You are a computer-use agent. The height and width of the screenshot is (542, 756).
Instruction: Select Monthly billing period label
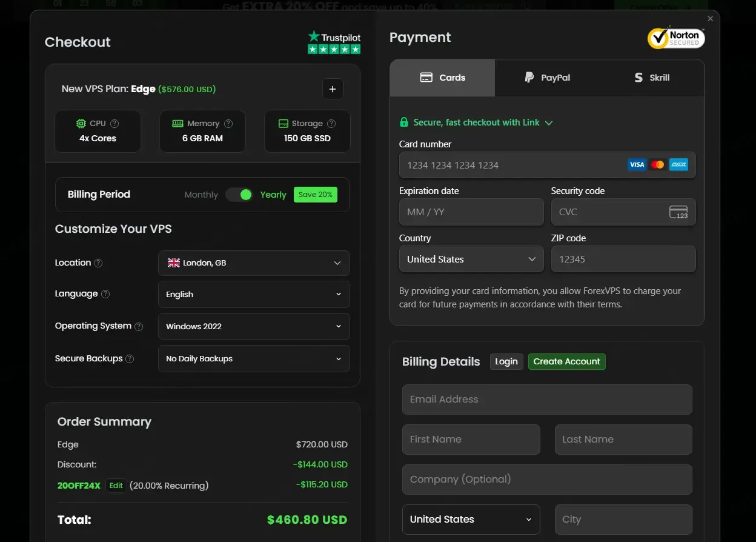(201, 195)
